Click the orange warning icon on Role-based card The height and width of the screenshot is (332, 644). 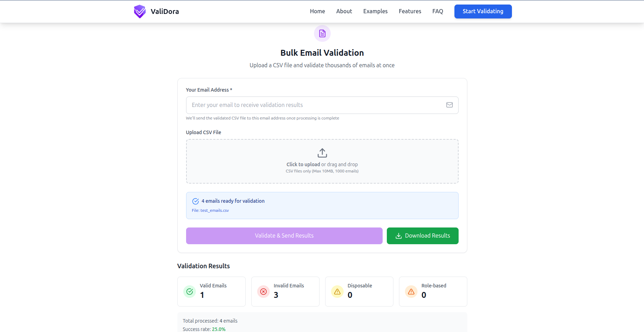pos(411,292)
